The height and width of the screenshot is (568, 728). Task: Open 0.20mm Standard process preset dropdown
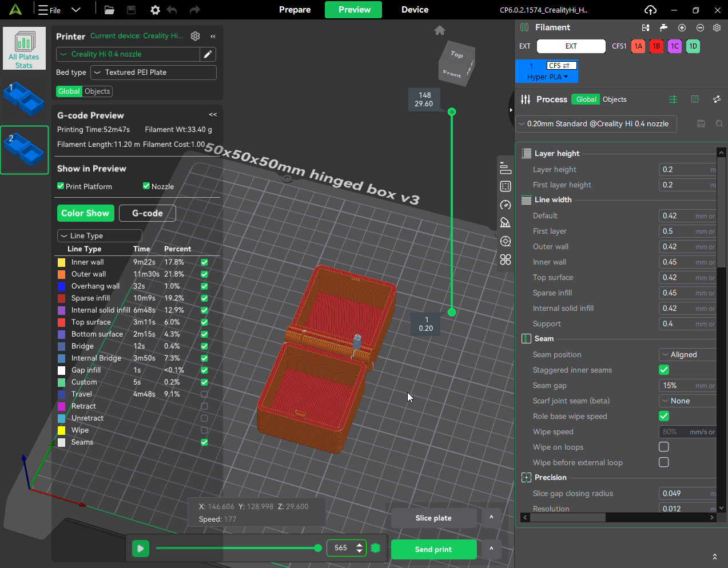(596, 124)
